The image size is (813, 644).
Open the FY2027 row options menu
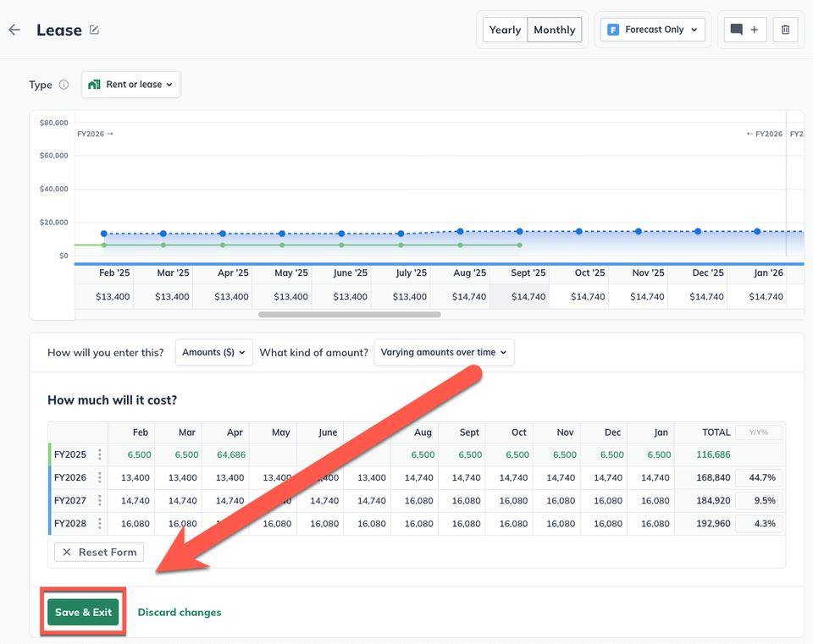[100, 500]
